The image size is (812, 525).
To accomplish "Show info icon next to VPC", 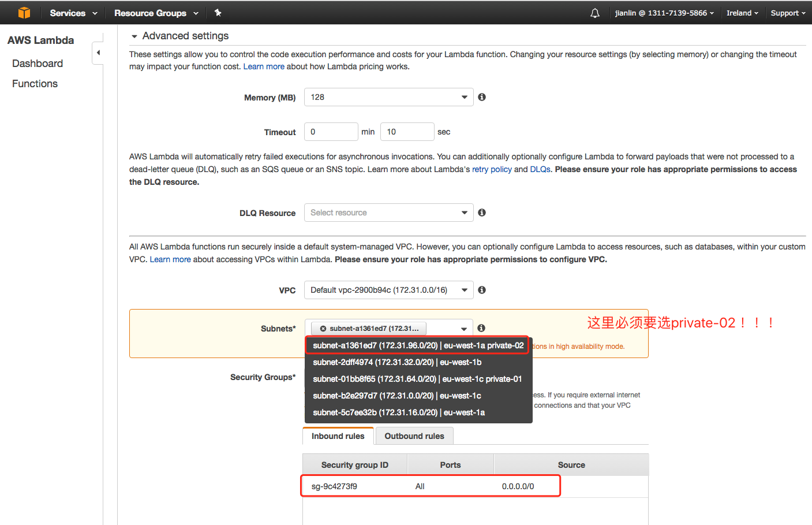I will 482,290.
